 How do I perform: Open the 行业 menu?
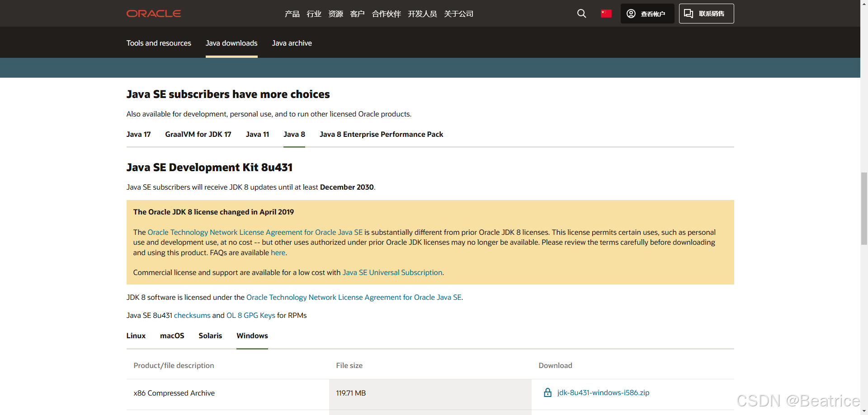(x=314, y=14)
